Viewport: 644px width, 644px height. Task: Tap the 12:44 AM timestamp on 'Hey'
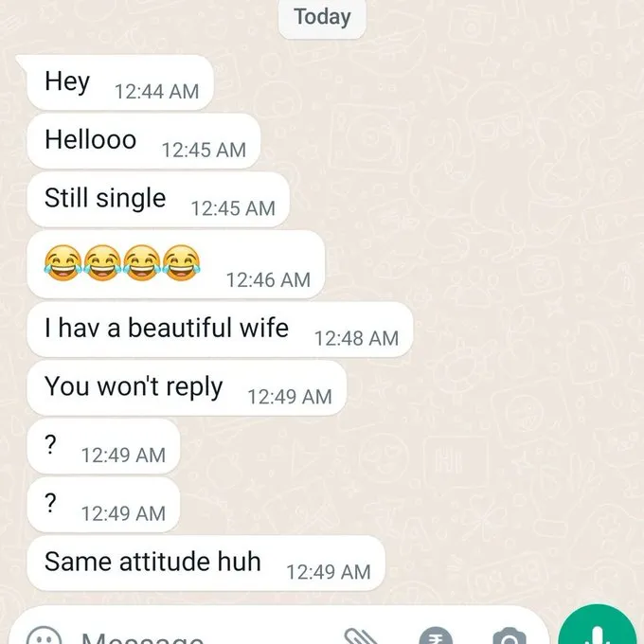(157, 92)
